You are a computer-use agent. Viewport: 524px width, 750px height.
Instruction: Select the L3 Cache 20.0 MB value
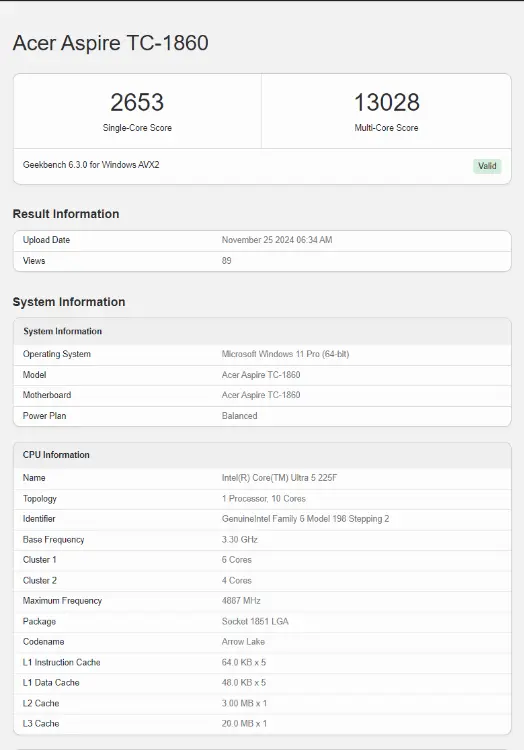pos(244,723)
